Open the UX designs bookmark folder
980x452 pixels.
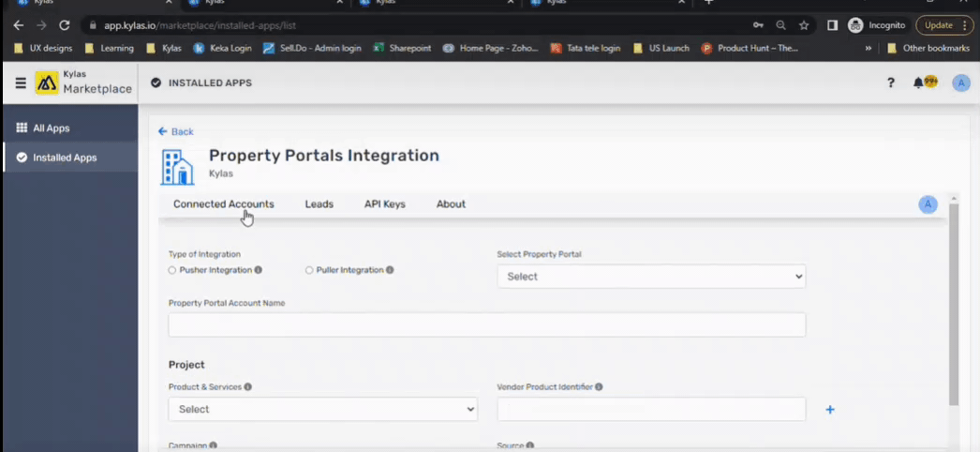tap(43, 48)
